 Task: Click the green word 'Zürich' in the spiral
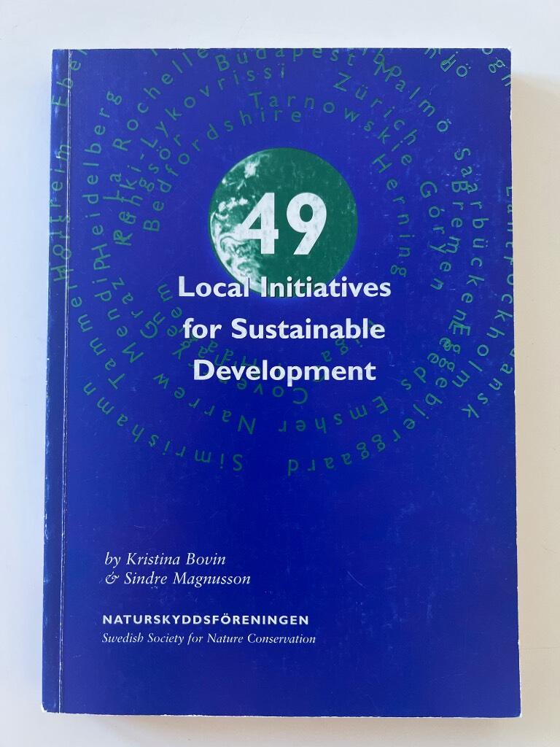[375, 109]
